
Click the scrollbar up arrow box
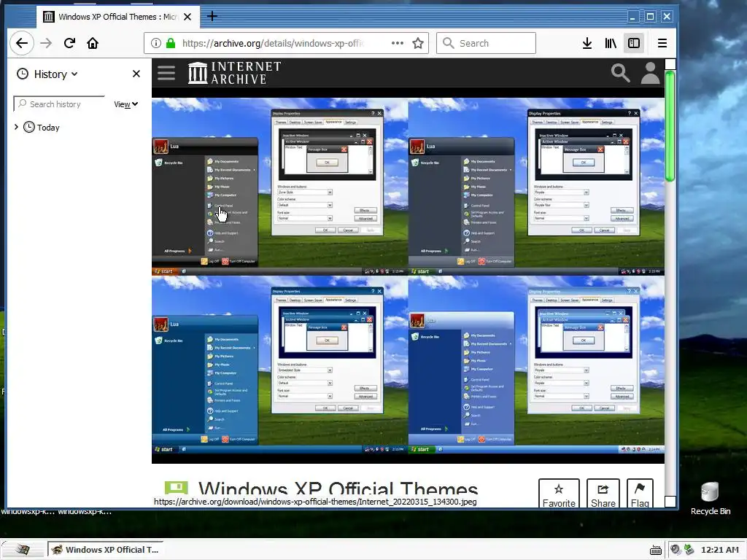click(x=670, y=64)
